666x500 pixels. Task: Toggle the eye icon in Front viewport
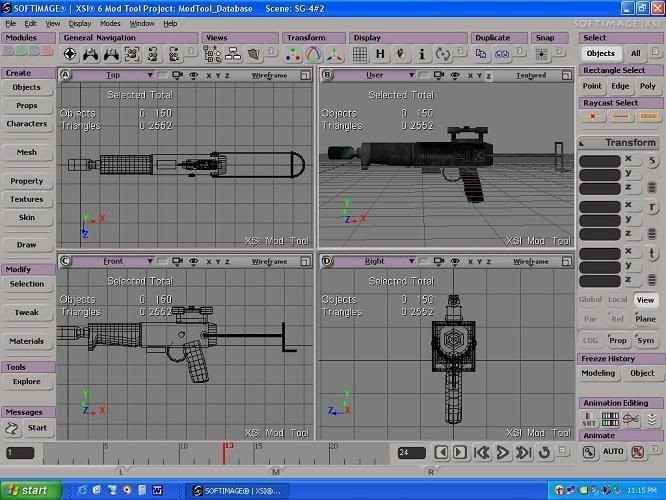point(194,261)
